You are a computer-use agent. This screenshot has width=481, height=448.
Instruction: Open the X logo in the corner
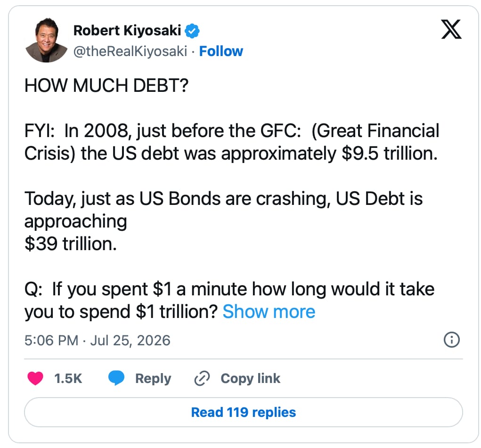point(451,29)
